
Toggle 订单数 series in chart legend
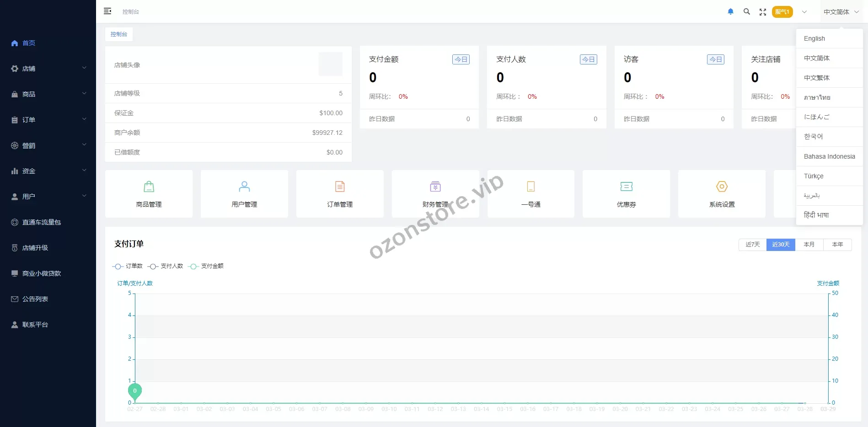[128, 266]
